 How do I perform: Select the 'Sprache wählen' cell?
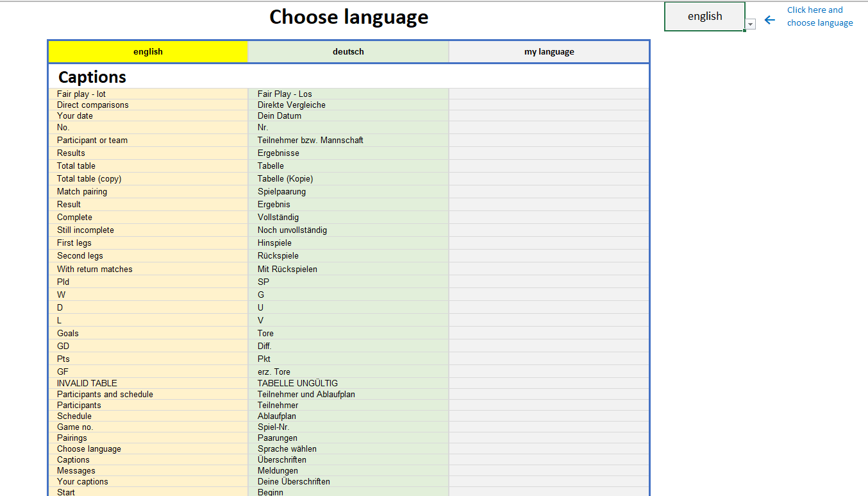(x=348, y=449)
